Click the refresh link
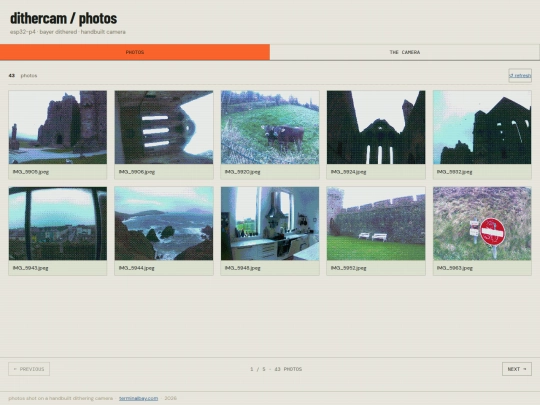The height and width of the screenshot is (405, 540). click(x=520, y=75)
